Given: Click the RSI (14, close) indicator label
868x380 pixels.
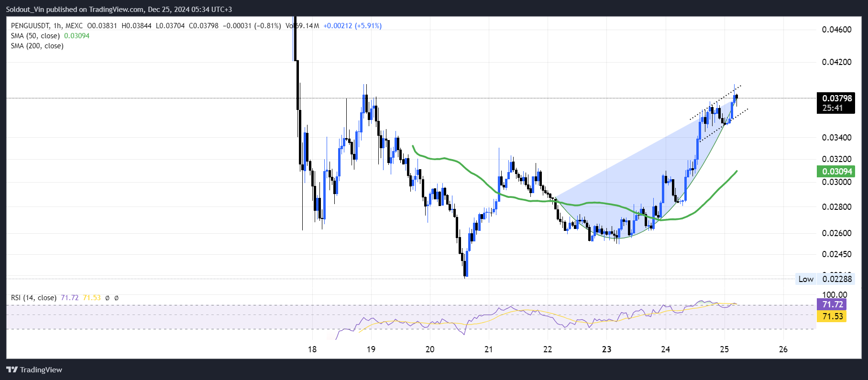Looking at the screenshot, I should click(x=33, y=298).
